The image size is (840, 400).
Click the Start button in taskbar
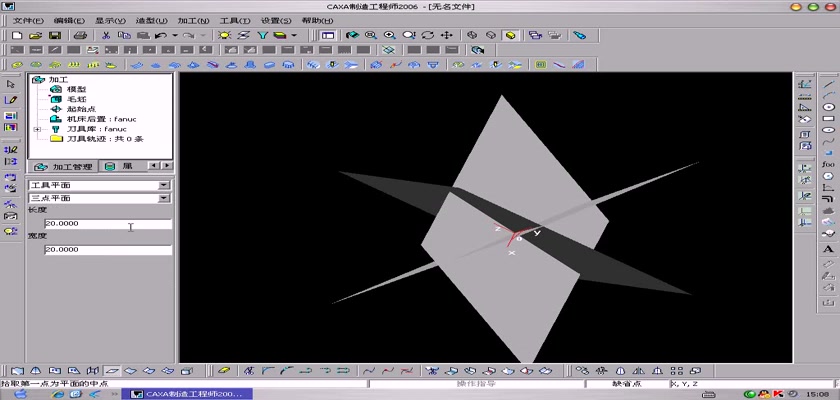coord(21,394)
